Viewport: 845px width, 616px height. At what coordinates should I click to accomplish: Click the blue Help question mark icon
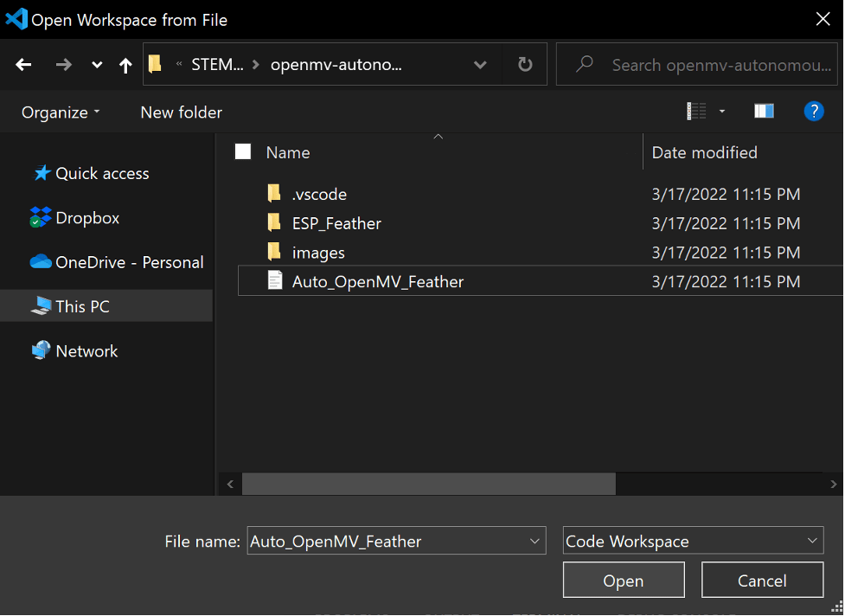tap(813, 112)
